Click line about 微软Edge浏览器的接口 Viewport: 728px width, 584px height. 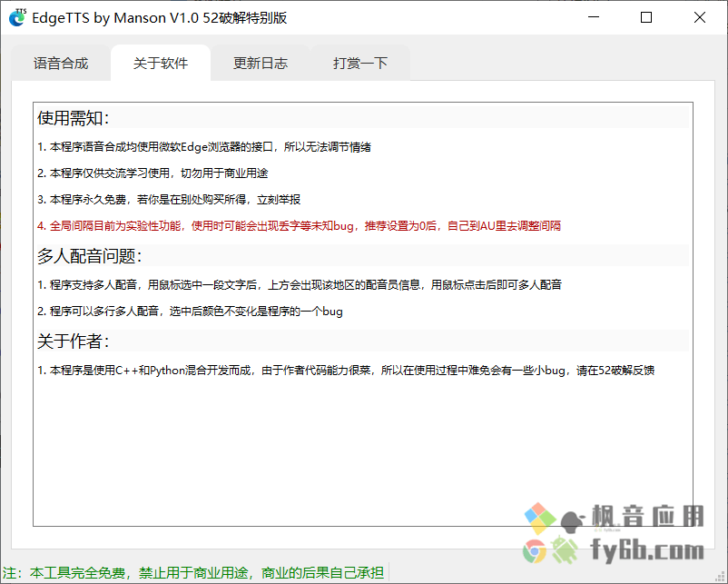coord(204,147)
